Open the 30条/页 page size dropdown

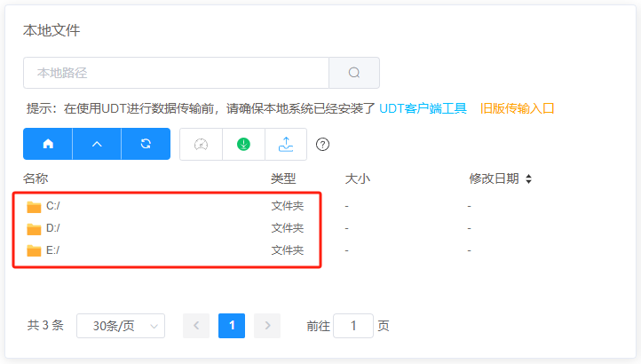[121, 326]
